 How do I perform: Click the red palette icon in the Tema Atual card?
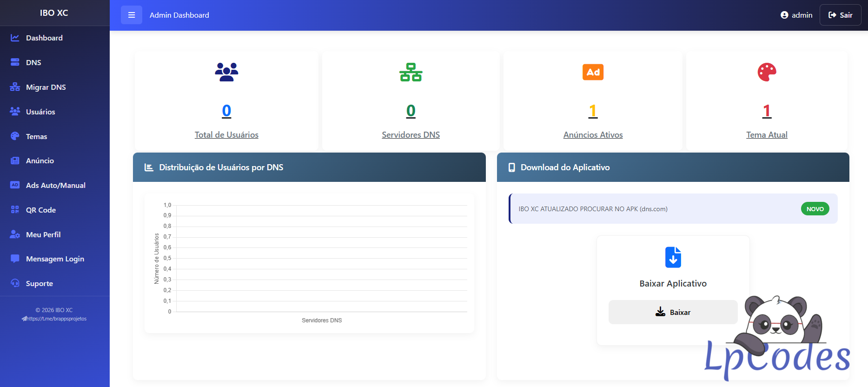[767, 72]
